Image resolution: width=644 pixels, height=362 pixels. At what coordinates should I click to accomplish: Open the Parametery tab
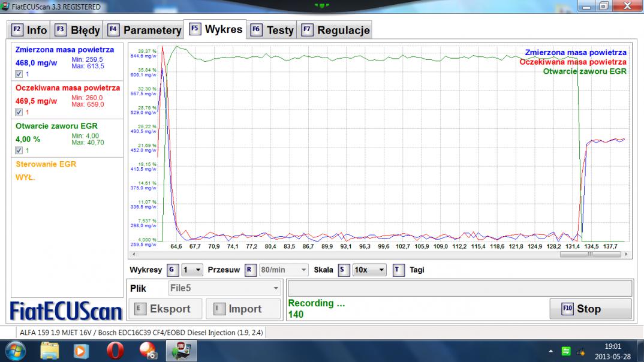[144, 30]
